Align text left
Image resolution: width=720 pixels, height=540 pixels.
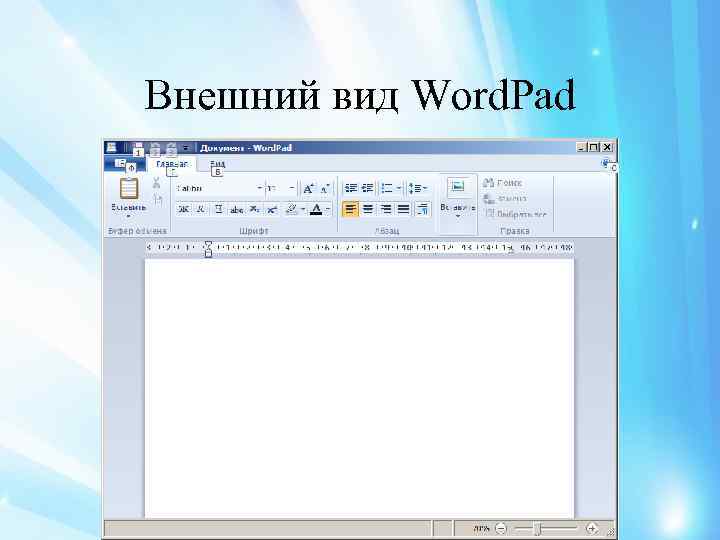point(350,209)
